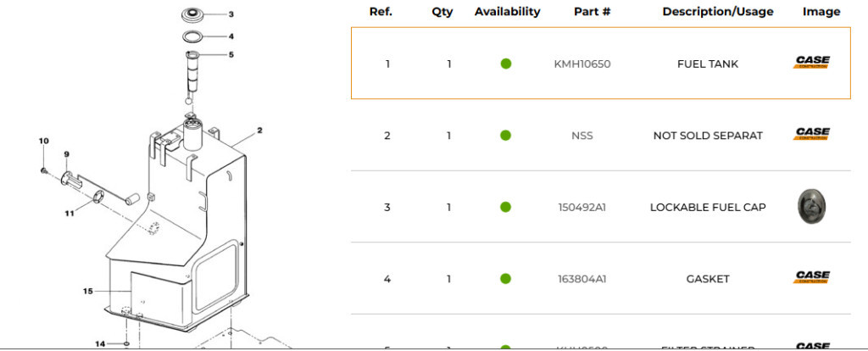Image resolution: width=868 pixels, height=351 pixels.
Task: Click callout 5 filter strainer in diagram
Action: [231, 55]
